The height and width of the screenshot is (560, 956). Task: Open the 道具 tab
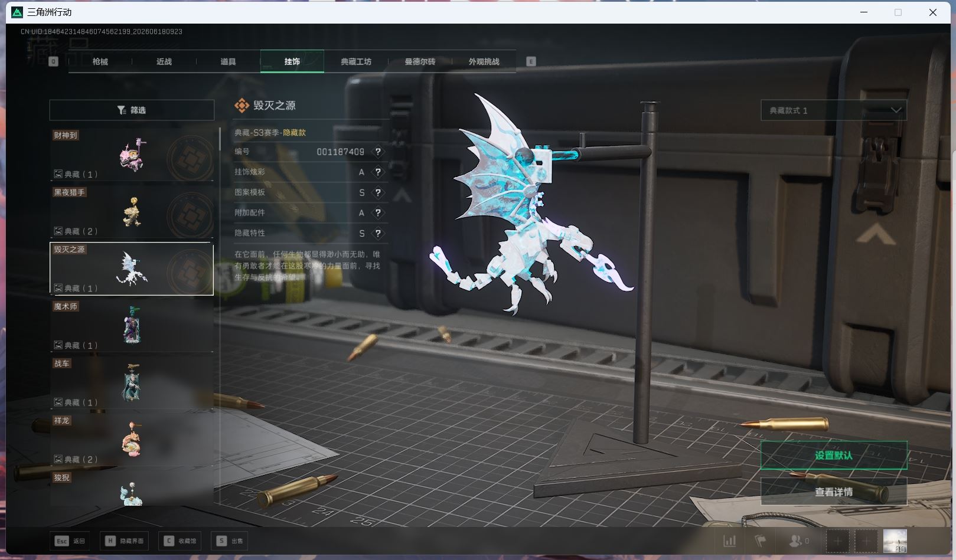click(x=228, y=61)
